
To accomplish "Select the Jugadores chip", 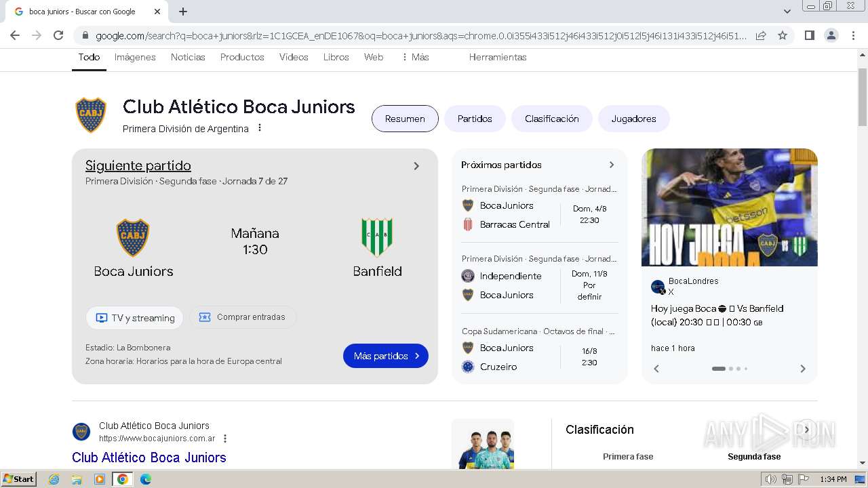I will (634, 119).
